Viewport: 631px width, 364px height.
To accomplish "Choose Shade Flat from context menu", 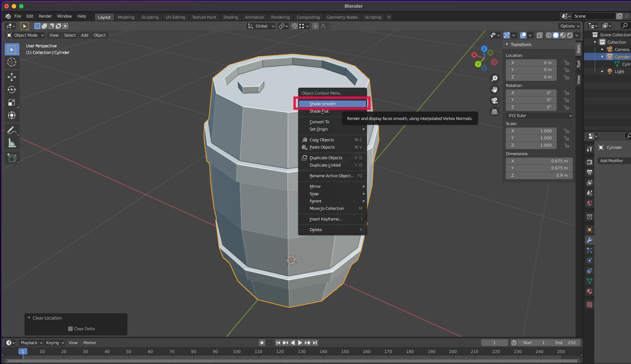I will click(332, 111).
